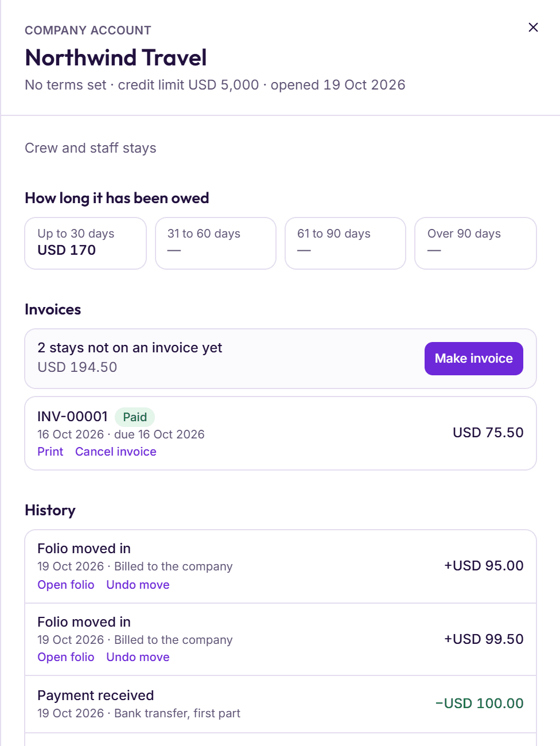
Task: Click the INV-00001 invoice number
Action: [72, 417]
